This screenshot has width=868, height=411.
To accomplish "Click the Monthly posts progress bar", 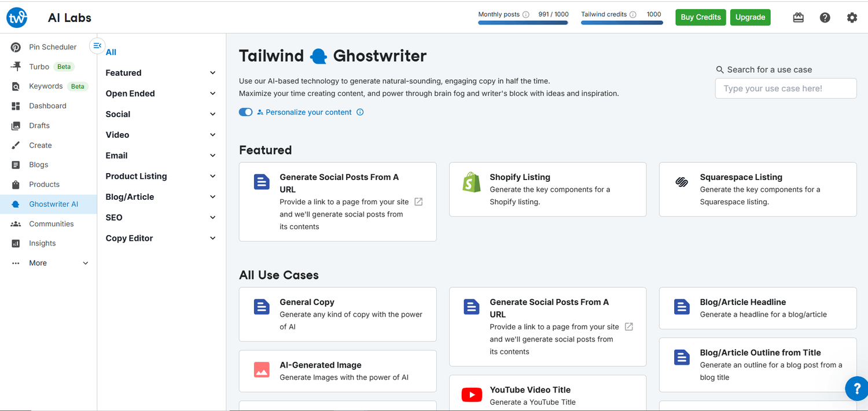I will click(523, 23).
